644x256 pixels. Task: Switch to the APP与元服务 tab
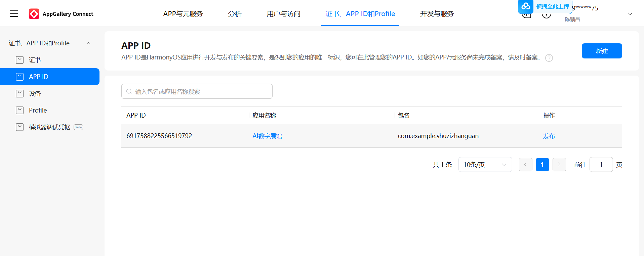[x=183, y=14]
